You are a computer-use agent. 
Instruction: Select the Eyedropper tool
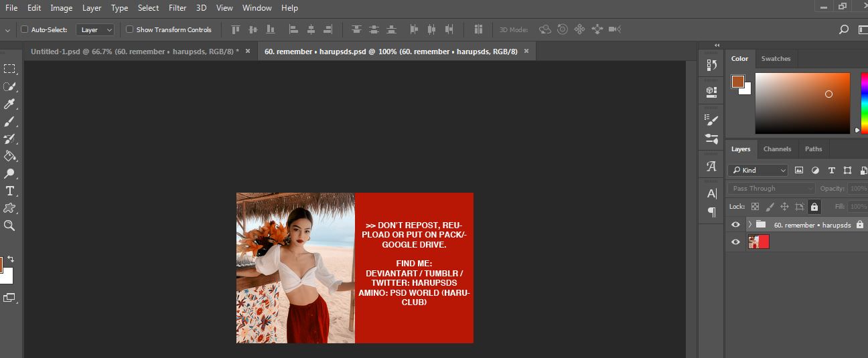click(9, 104)
